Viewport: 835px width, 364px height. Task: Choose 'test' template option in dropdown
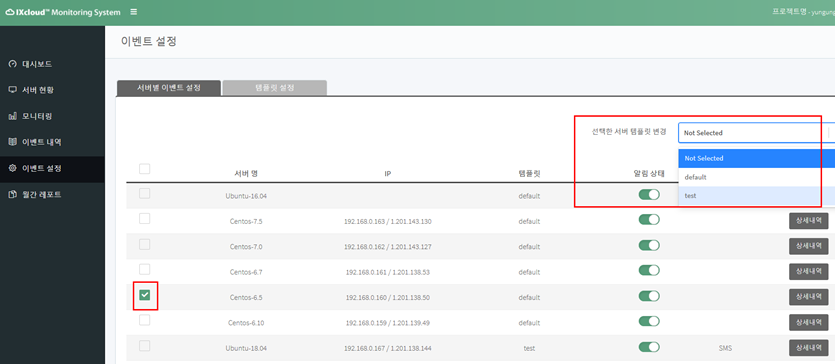pos(756,196)
